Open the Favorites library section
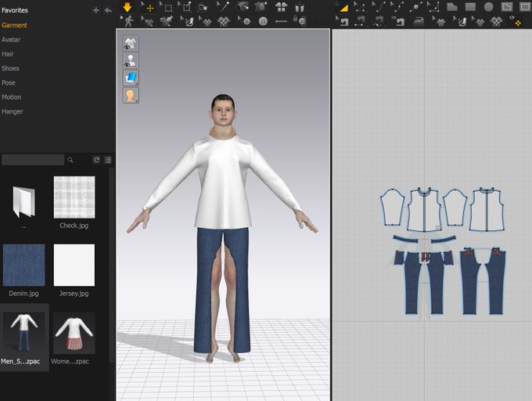Viewport: 532px width, 401px height. click(x=15, y=10)
